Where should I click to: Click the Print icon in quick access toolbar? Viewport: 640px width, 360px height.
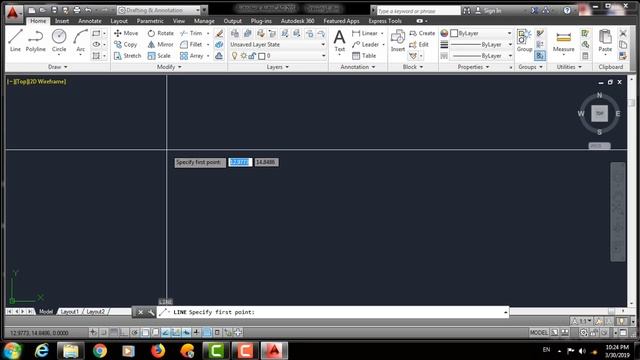tap(77, 10)
